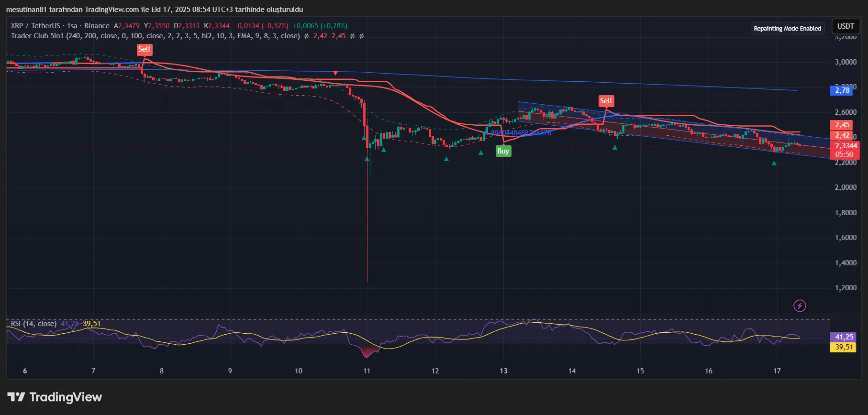Click the Repainting Mode Enabled badge
This screenshot has width=868, height=415.
[x=787, y=28]
